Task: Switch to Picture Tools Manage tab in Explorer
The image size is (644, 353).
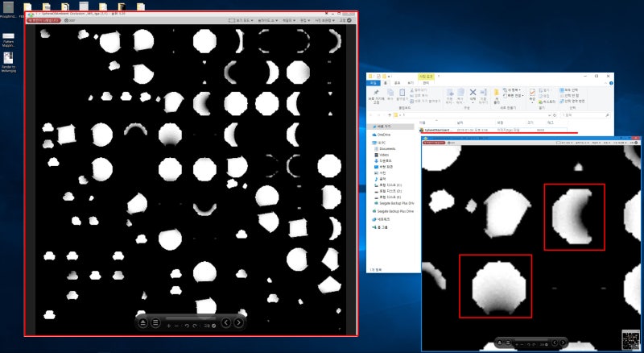Action: click(426, 83)
